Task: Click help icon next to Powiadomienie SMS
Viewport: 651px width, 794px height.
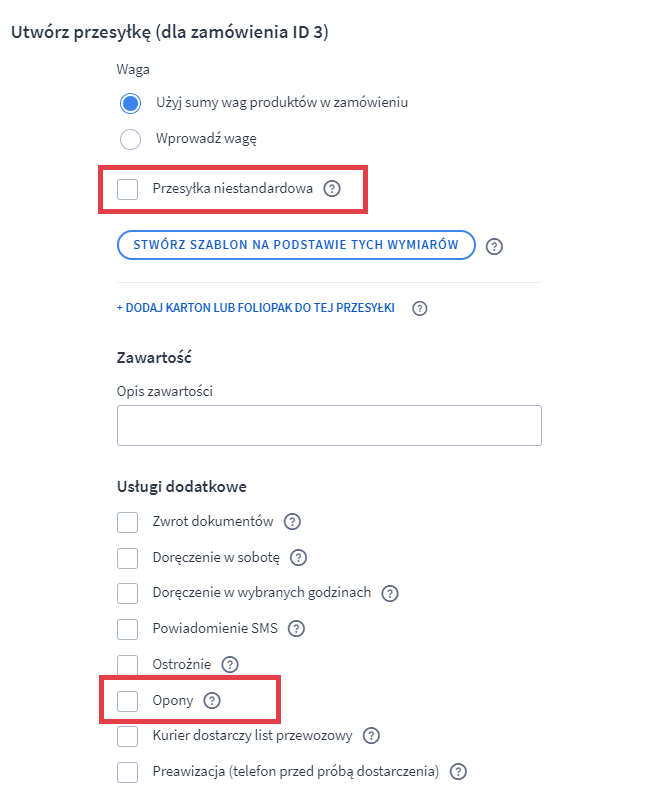Action: [x=295, y=629]
